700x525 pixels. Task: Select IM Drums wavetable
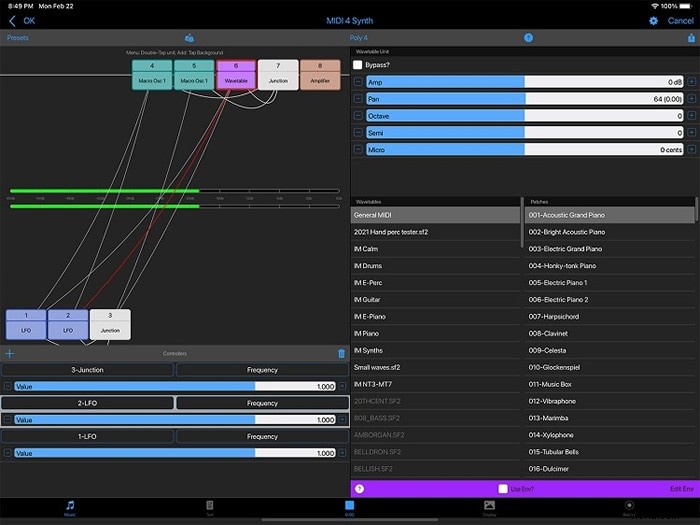(x=436, y=266)
